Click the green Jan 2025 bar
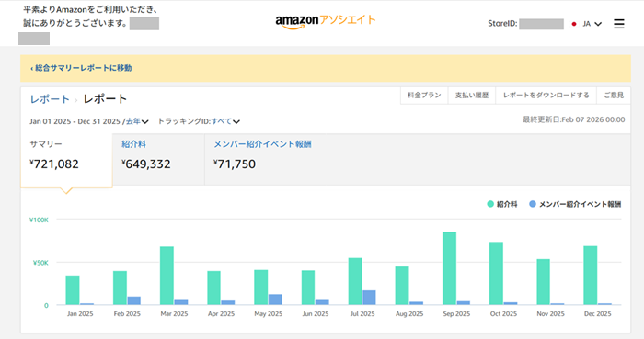 coord(73,290)
